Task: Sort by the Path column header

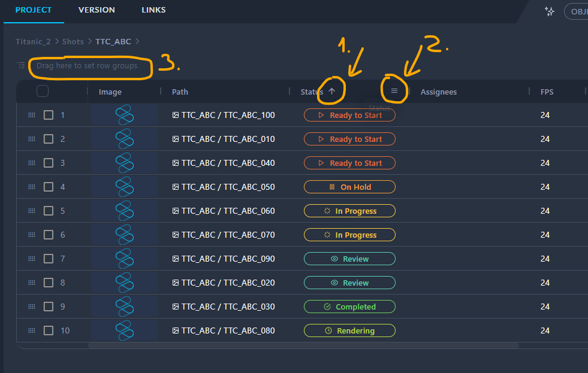Action: (180, 92)
